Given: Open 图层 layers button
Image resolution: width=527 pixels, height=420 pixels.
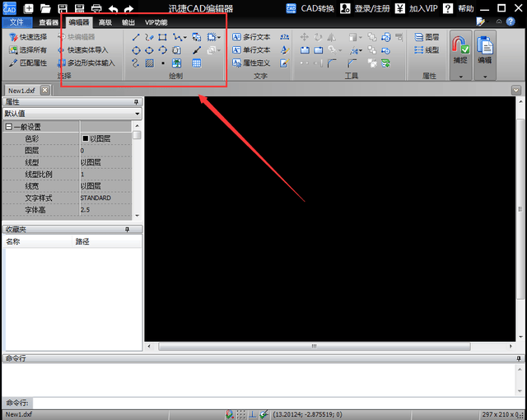Looking at the screenshot, I should [x=427, y=37].
